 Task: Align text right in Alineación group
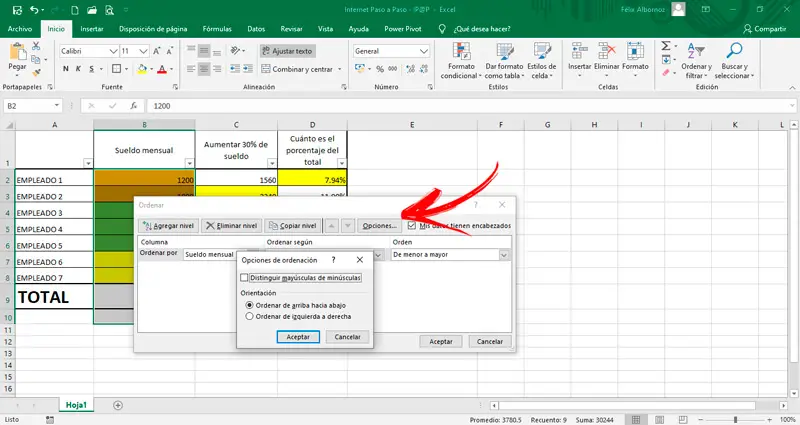point(217,69)
